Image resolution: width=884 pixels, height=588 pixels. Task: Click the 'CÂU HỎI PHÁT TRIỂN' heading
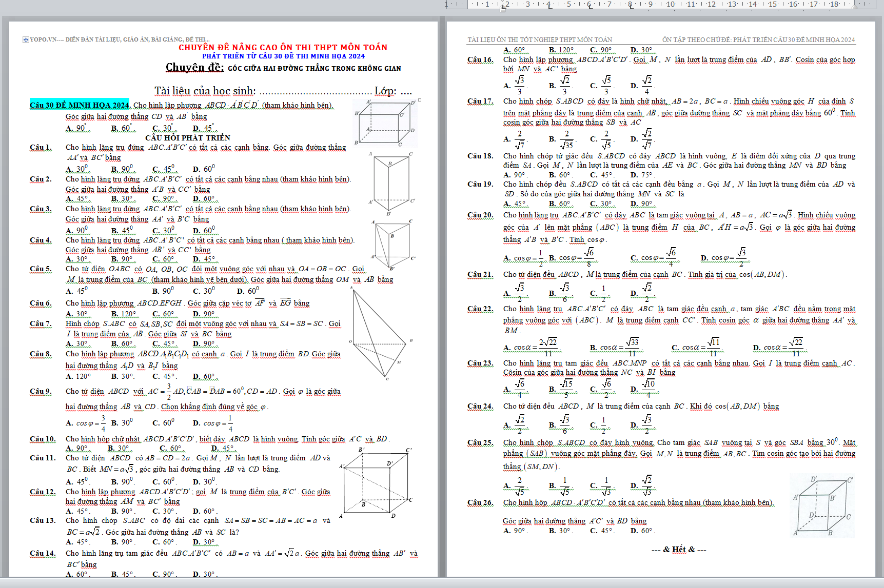188,137
